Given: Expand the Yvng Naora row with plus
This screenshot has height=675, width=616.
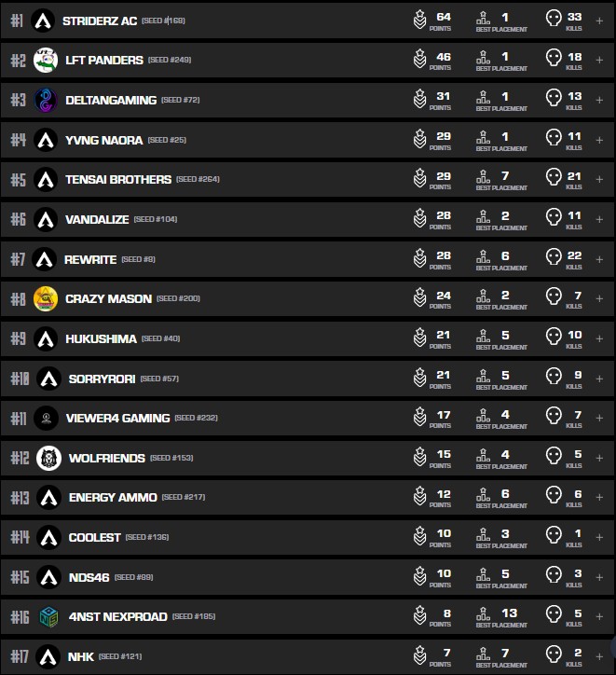Looking at the screenshot, I should point(599,140).
